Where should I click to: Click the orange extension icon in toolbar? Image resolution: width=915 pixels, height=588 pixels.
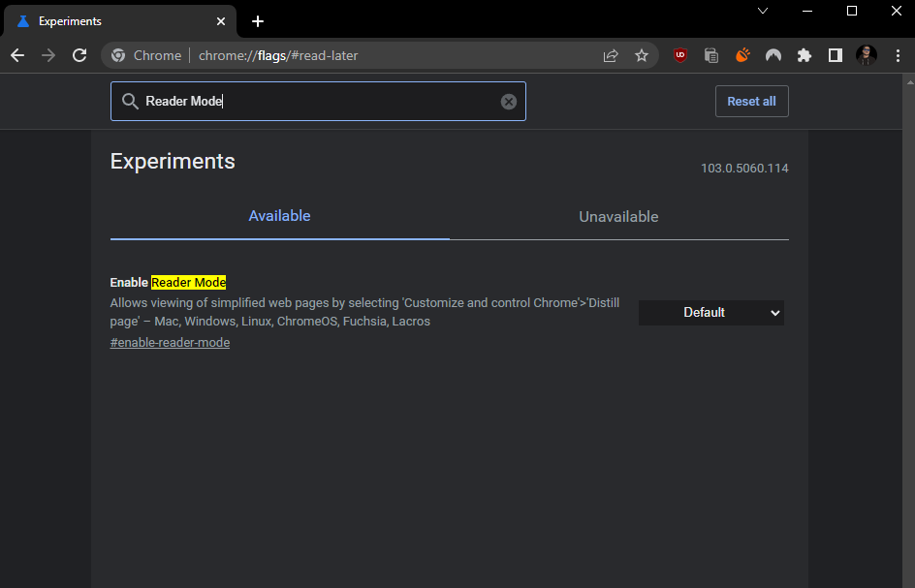click(x=742, y=55)
